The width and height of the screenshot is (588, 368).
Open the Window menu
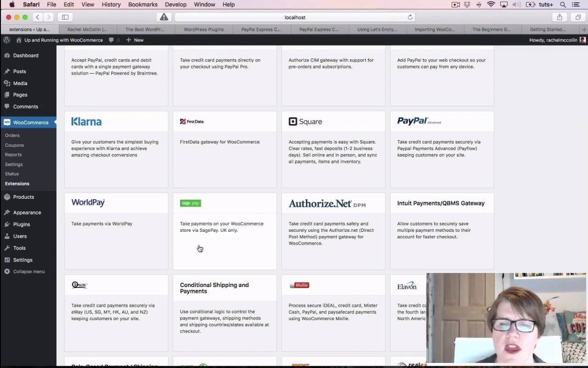point(204,5)
